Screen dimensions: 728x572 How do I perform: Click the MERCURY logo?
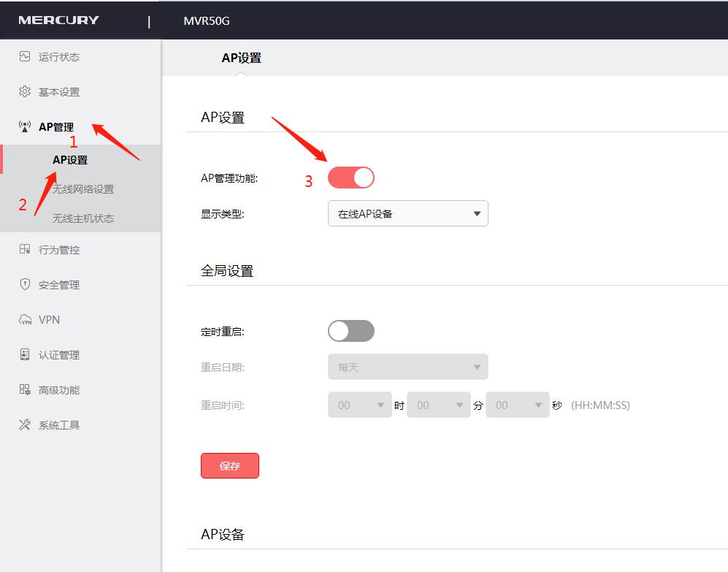tap(60, 20)
